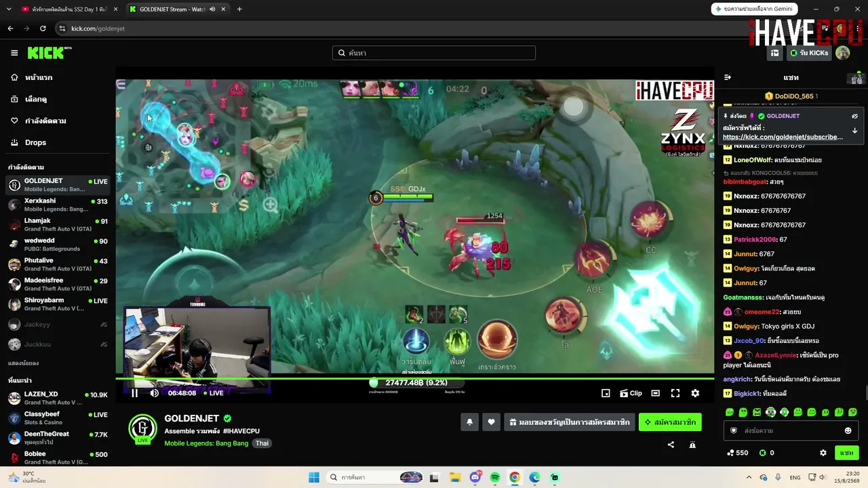Viewport: 868px width, 488px height.
Task: Open Gemini help button in Chrome
Action: click(754, 9)
